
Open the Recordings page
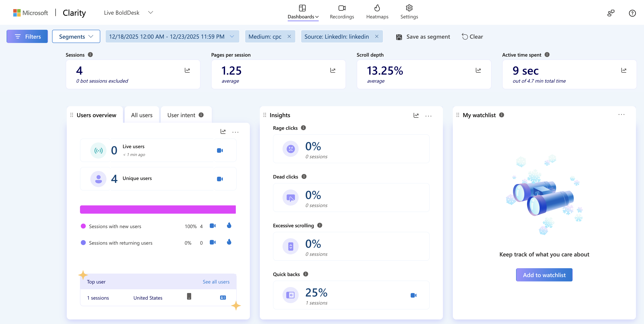coord(342,12)
